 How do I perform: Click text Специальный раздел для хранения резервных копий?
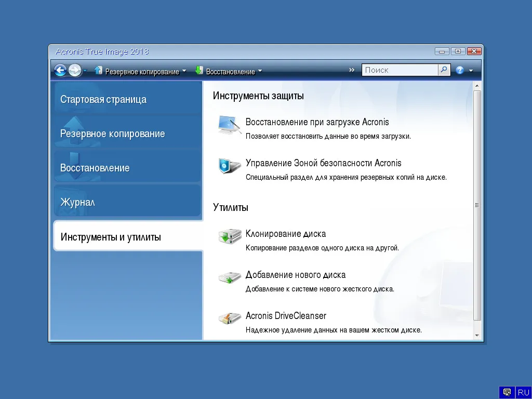346,178
